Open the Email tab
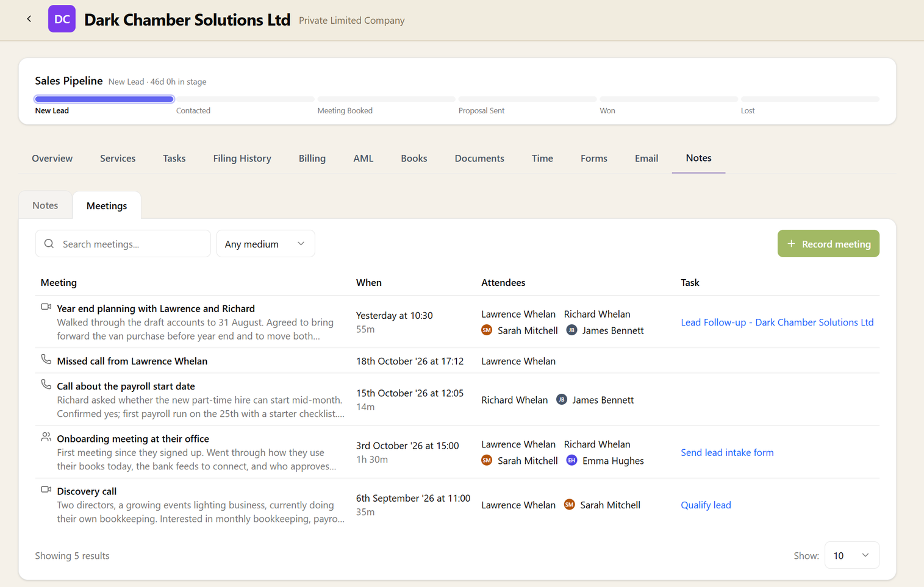Screen dimensions: 924x587 point(646,158)
